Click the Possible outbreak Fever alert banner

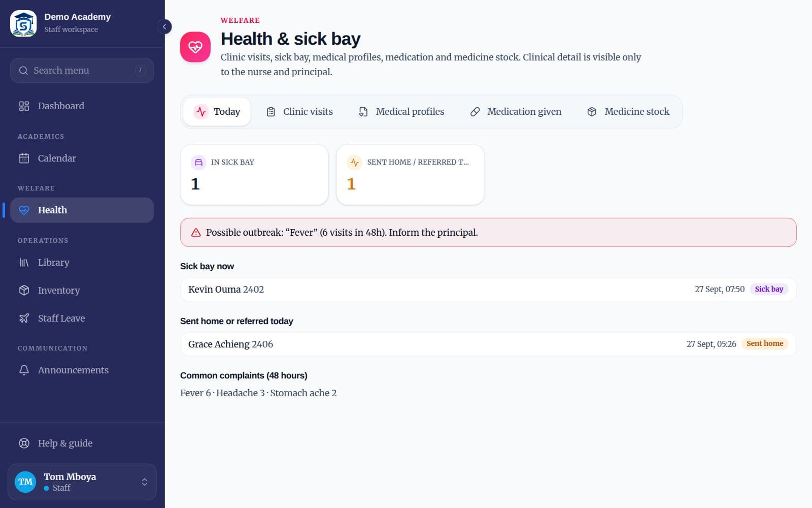point(488,233)
